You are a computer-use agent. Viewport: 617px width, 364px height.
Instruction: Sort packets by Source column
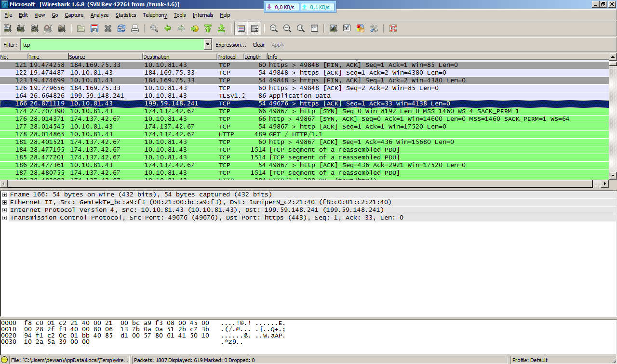[x=105, y=57]
